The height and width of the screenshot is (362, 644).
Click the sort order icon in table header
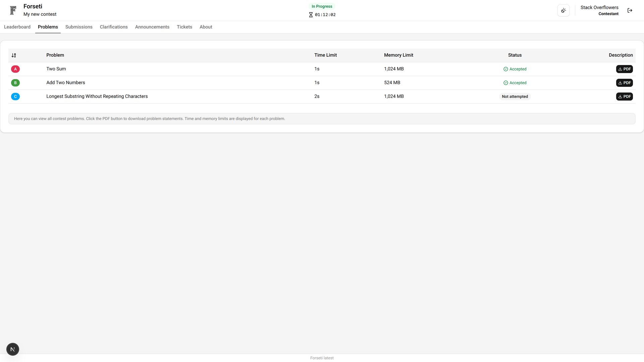click(14, 55)
